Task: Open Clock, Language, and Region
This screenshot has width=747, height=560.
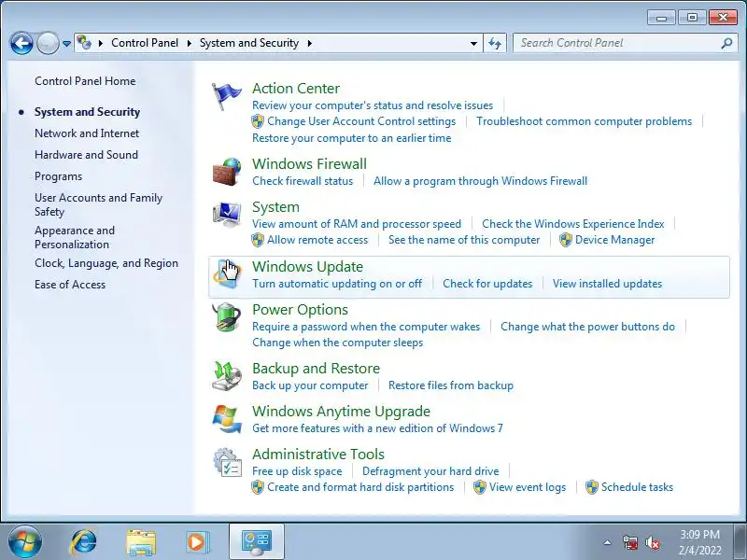Action: (x=106, y=263)
